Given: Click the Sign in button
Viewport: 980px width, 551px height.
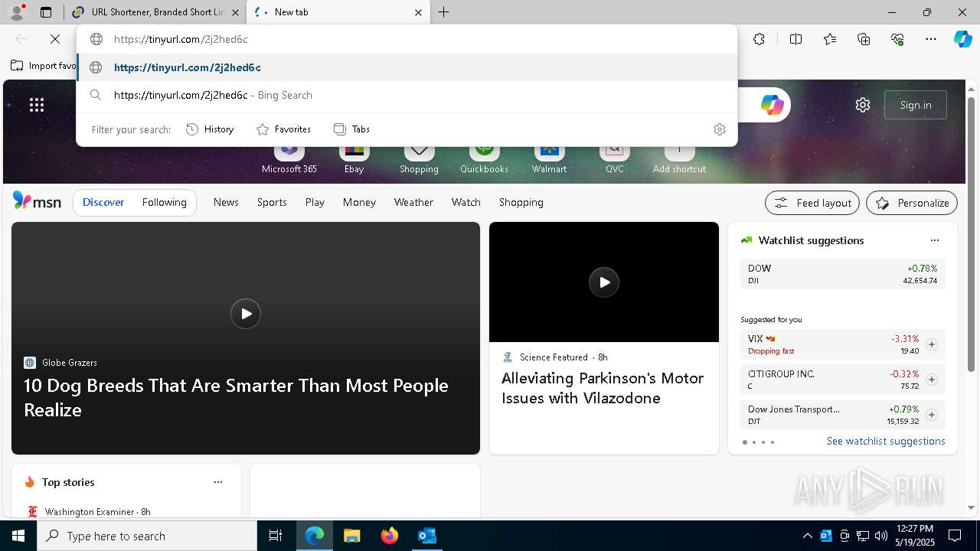Looking at the screenshot, I should pyautogui.click(x=916, y=105).
